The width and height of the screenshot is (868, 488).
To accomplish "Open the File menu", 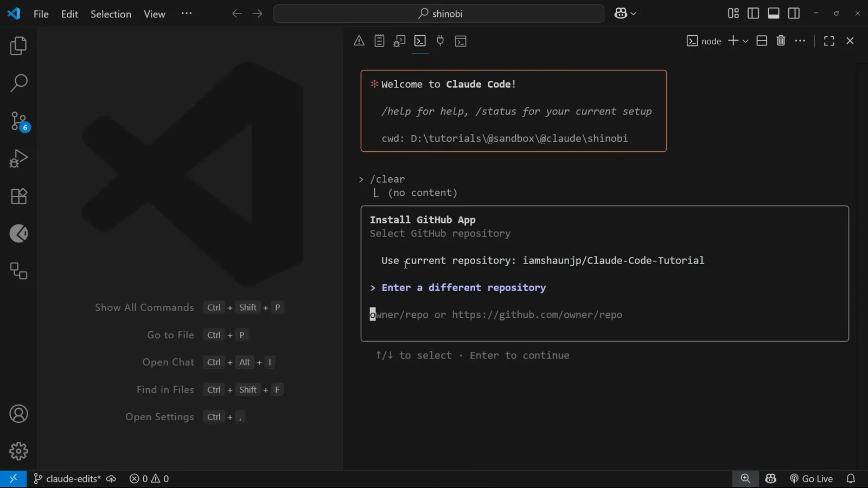I will point(41,14).
